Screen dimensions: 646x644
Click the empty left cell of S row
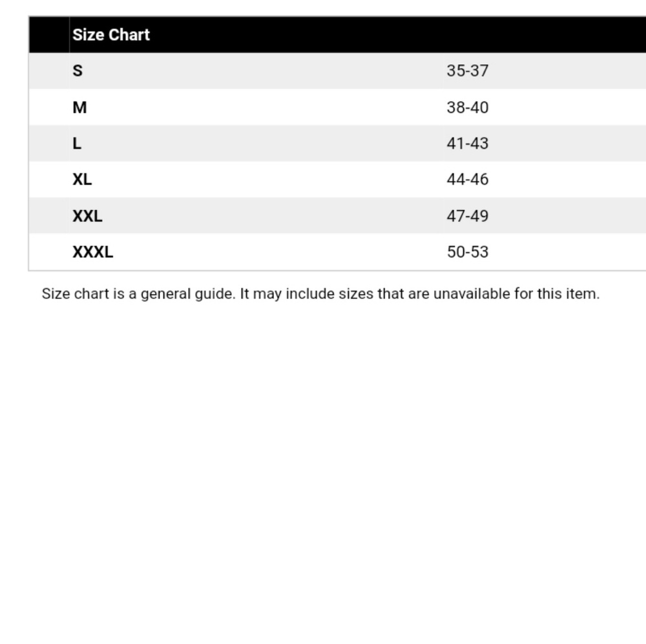tap(50, 71)
